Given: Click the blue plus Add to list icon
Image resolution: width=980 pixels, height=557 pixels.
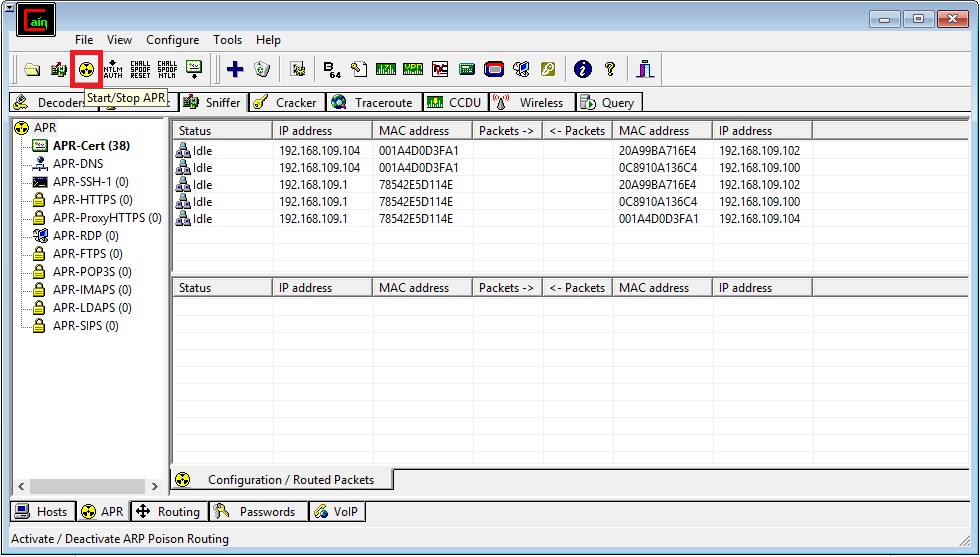Looking at the screenshot, I should pyautogui.click(x=235, y=69).
